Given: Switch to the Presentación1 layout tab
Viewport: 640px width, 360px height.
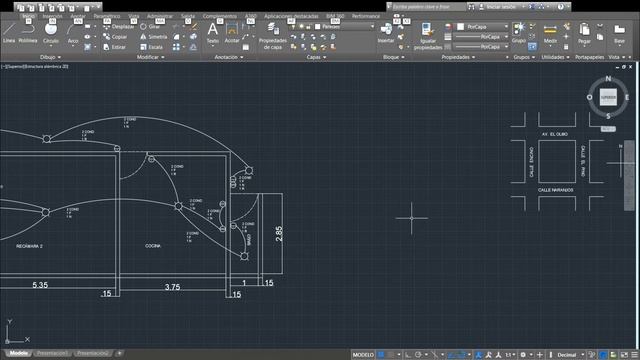Looking at the screenshot, I should (x=52, y=353).
